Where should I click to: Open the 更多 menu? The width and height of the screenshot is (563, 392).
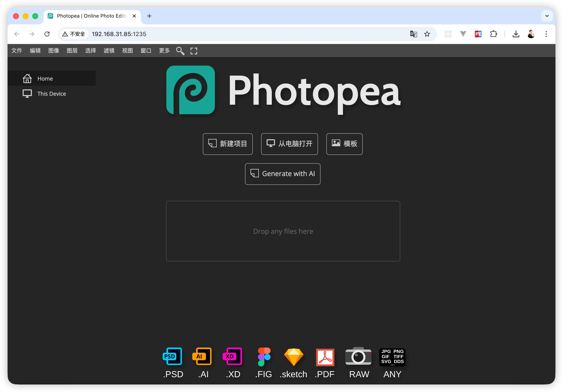pos(164,51)
